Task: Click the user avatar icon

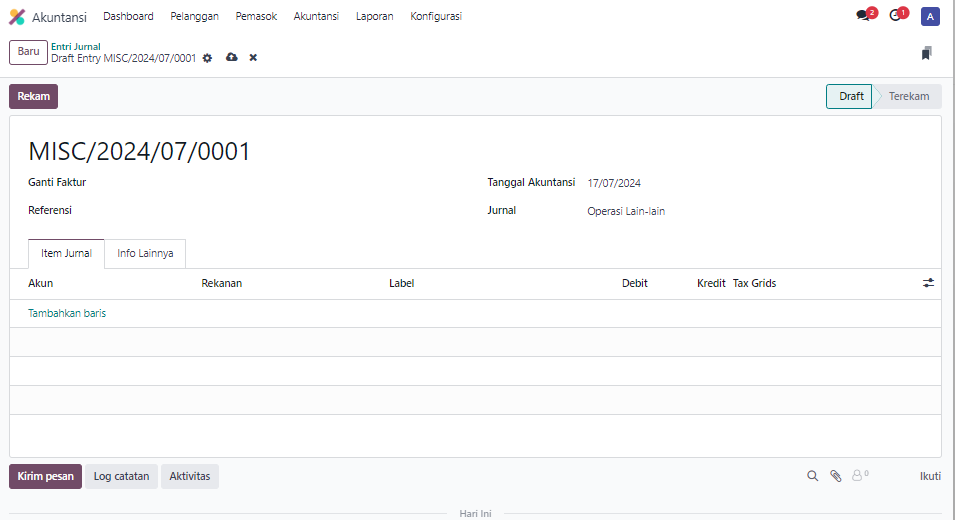Action: pyautogui.click(x=930, y=17)
